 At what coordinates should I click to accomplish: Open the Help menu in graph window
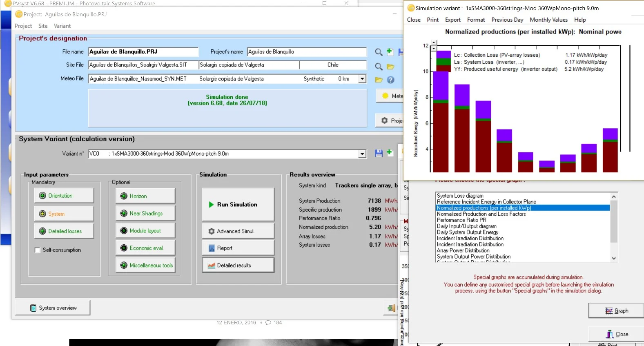[x=580, y=20]
